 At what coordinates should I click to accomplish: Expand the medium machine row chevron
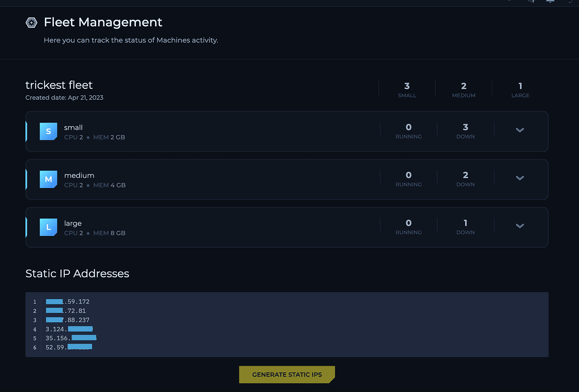tap(520, 178)
